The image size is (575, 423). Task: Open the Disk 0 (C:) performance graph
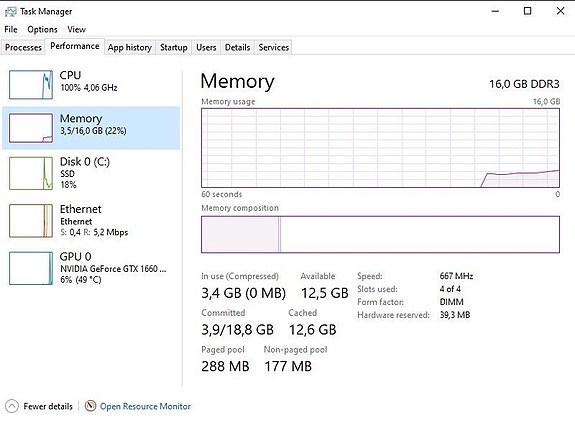[x=31, y=173]
